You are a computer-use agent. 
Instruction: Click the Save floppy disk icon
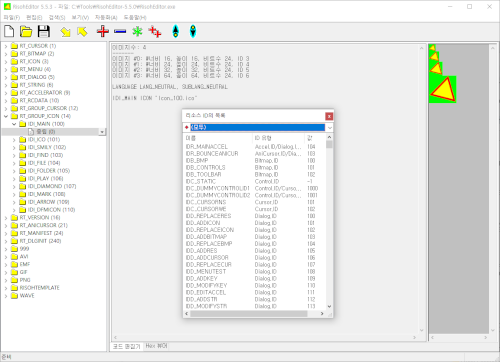(44, 31)
